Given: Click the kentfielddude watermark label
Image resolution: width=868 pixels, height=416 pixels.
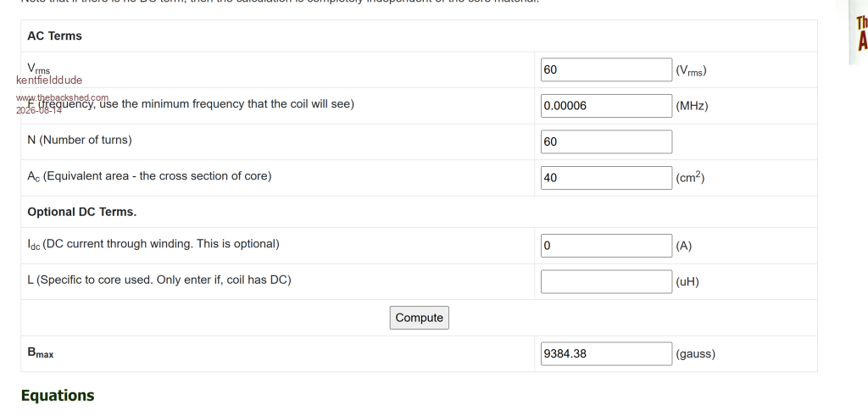Looking at the screenshot, I should point(49,80).
